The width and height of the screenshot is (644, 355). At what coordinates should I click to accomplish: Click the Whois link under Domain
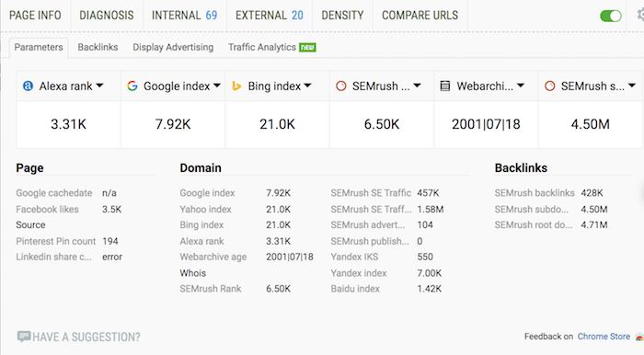tap(193, 273)
